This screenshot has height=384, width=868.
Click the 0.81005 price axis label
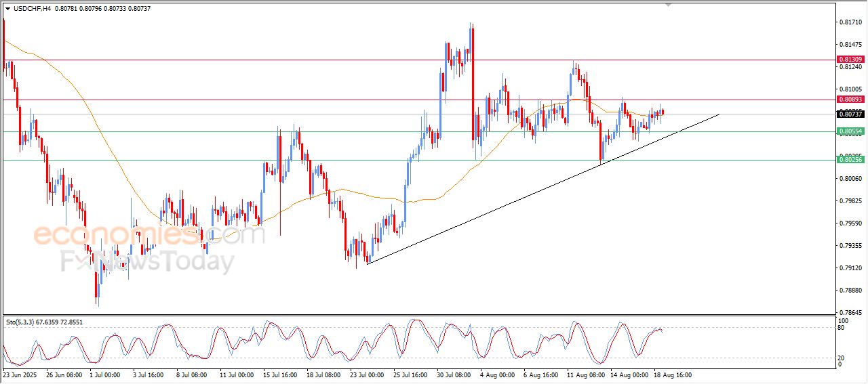point(850,89)
